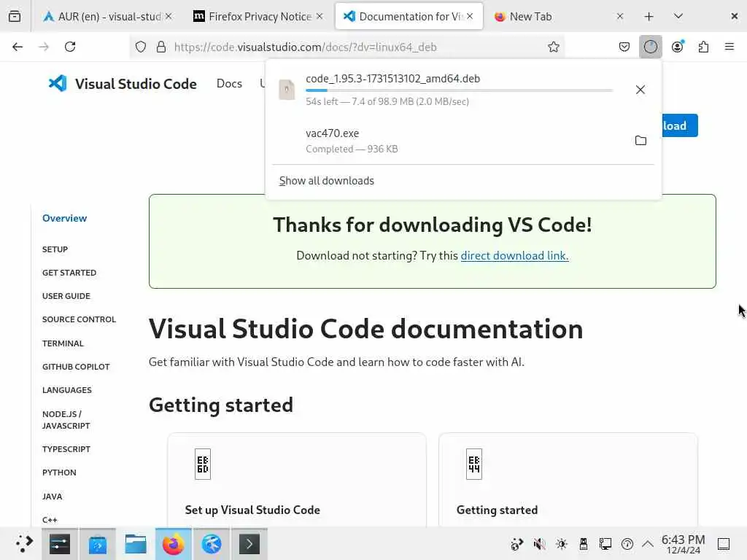Expand GET STARTED section in sidebar
The height and width of the screenshot is (560, 747).
69,273
